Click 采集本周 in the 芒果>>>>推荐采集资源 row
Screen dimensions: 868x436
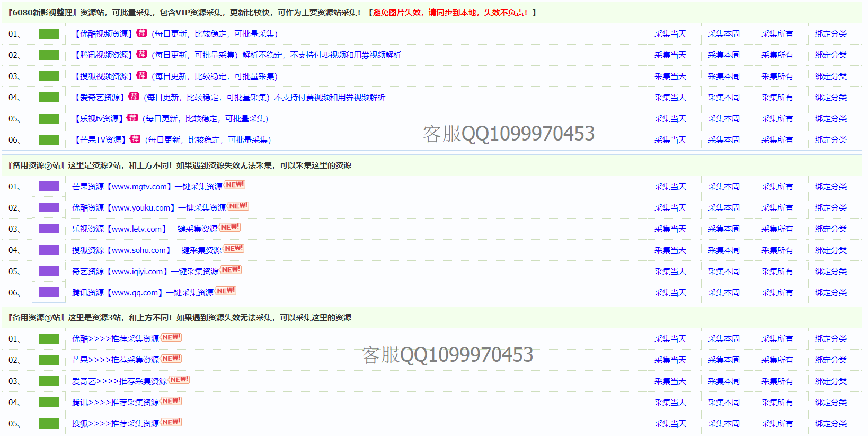pos(724,360)
